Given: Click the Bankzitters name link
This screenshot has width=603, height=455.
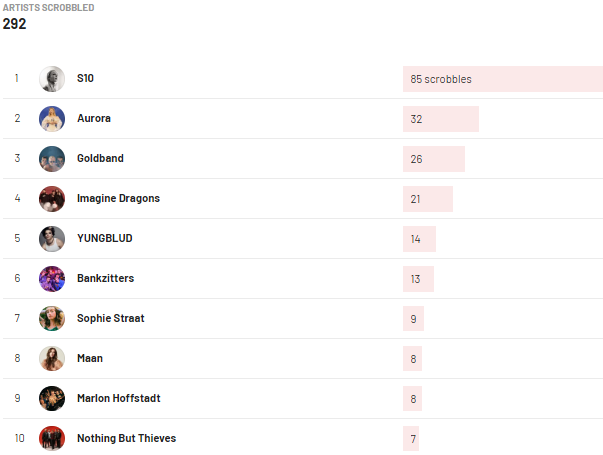Looking at the screenshot, I should point(105,278).
